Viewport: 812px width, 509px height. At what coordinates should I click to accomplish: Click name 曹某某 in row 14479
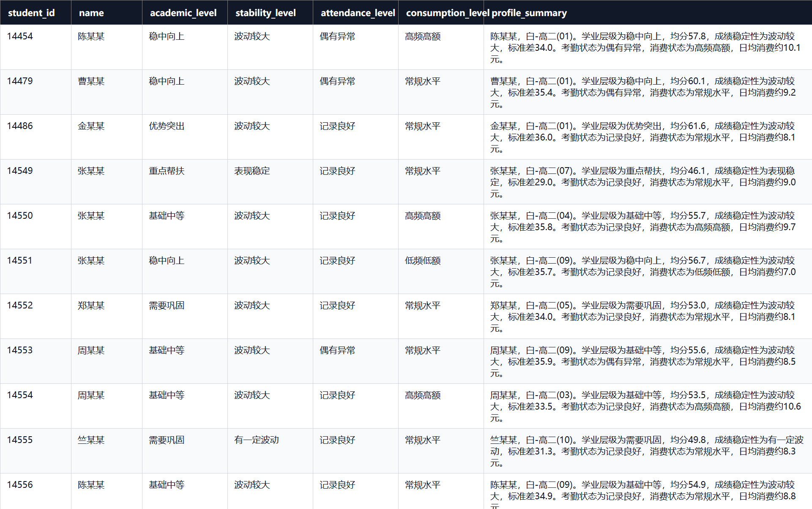(x=91, y=81)
